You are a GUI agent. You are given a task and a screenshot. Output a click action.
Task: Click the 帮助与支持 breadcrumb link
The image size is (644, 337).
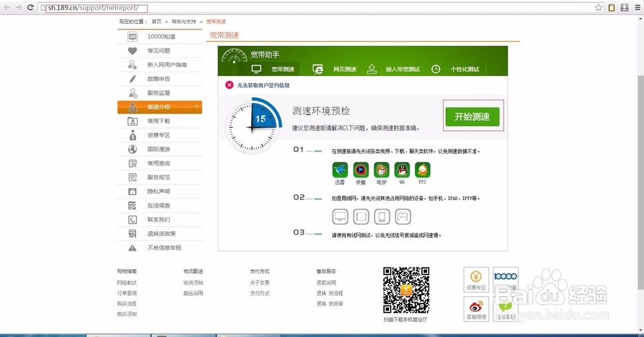pos(184,21)
